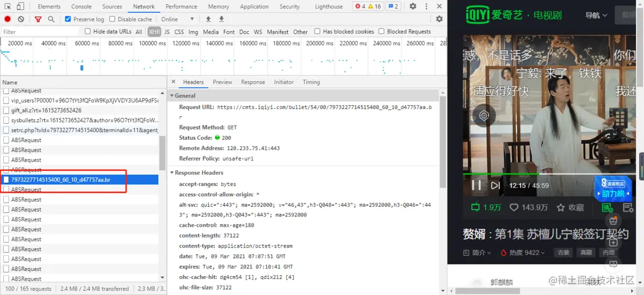Clear the network log
This screenshot has width=644, height=295.
coord(21,19)
